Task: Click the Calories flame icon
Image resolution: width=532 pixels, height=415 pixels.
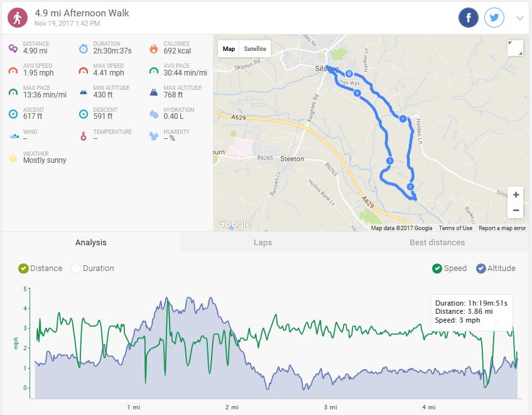Action: tap(154, 48)
